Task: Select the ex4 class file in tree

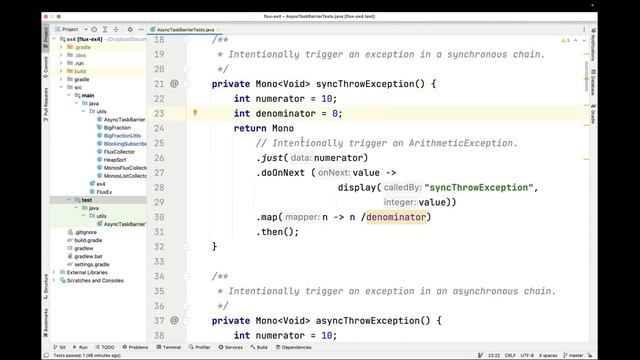Action: pyautogui.click(x=98, y=184)
